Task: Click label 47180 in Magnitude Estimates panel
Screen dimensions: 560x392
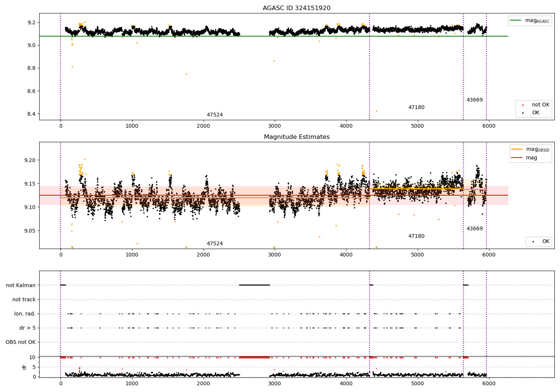Action: [416, 236]
